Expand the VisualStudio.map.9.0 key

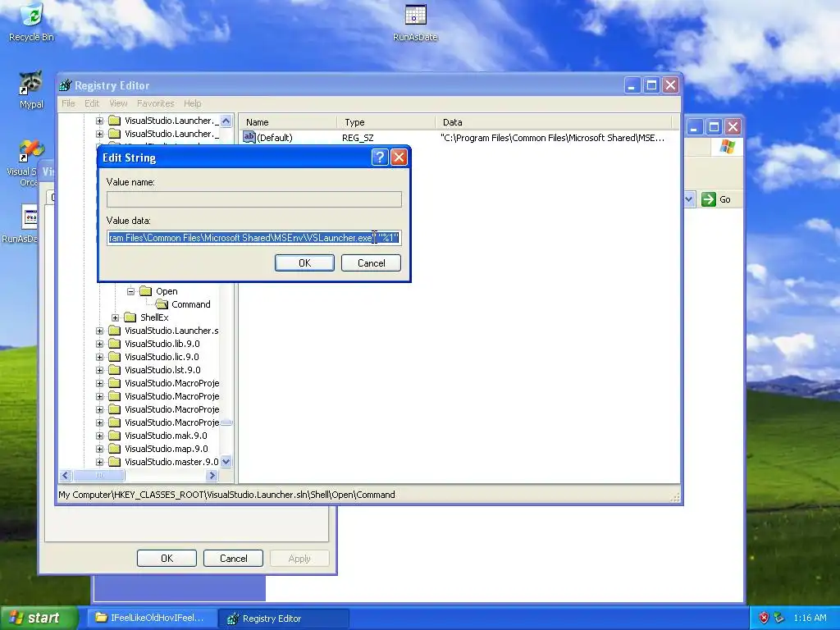click(x=99, y=449)
